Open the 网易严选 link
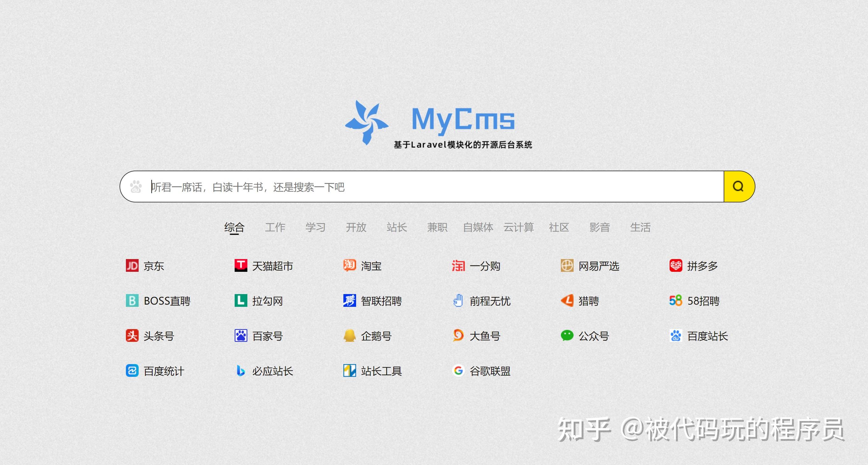Screen dimensions: 868x465 598,266
